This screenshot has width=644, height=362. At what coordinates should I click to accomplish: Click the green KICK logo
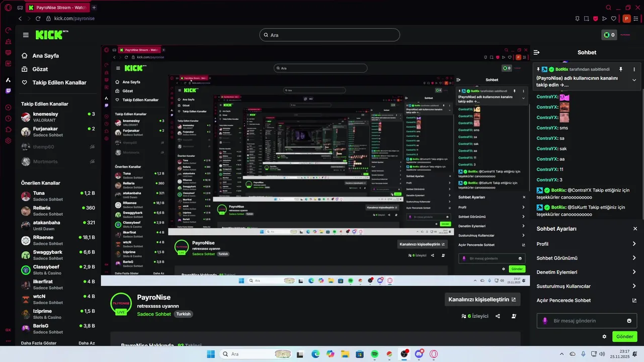52,35
